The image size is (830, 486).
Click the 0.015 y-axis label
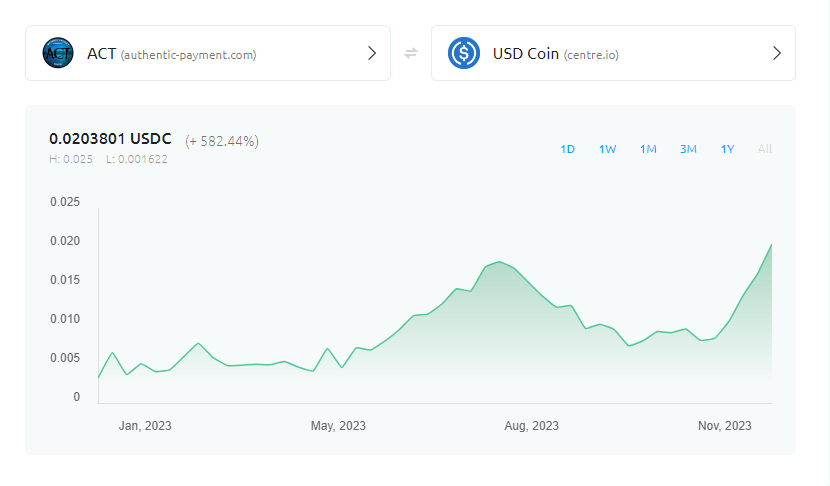(x=65, y=280)
